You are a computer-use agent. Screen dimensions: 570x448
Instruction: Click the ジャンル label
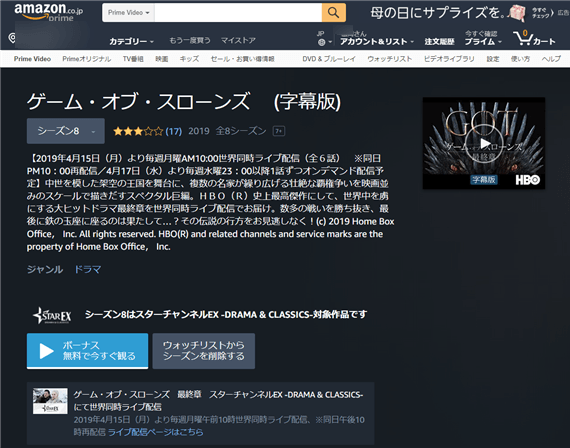[x=45, y=269]
